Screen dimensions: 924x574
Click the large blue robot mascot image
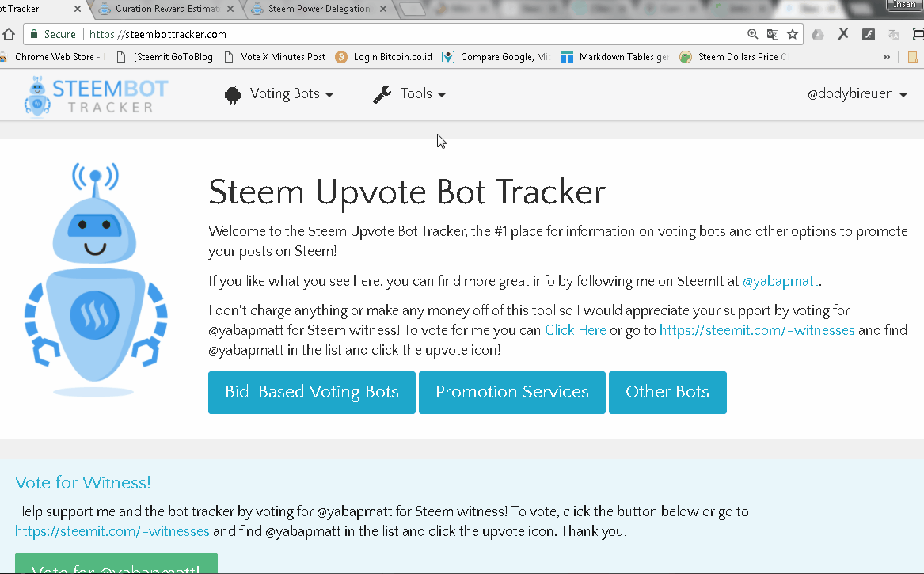click(x=96, y=279)
